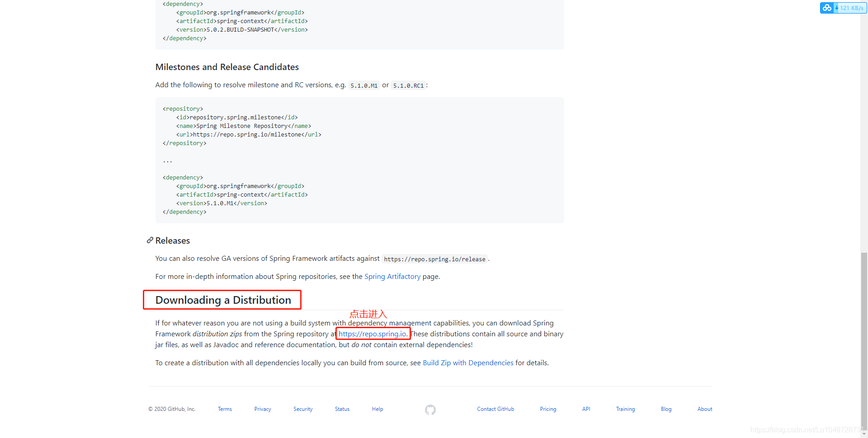Click the https://repo.spring.io/release code text
Image resolution: width=868 pixels, height=438 pixels.
tap(434, 259)
